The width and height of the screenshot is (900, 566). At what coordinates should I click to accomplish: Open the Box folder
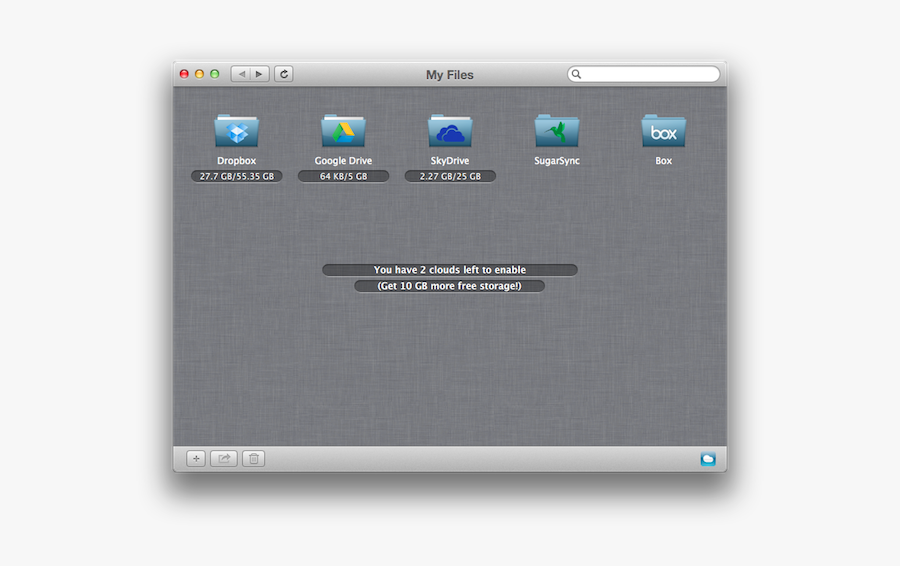(663, 131)
